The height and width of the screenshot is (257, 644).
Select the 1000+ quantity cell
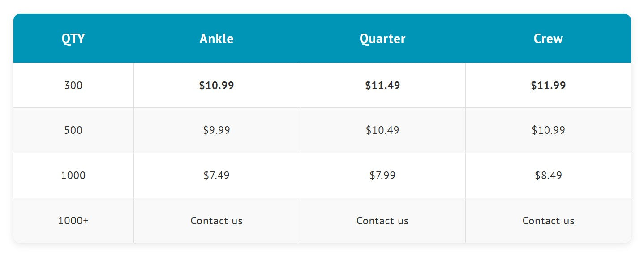73,221
